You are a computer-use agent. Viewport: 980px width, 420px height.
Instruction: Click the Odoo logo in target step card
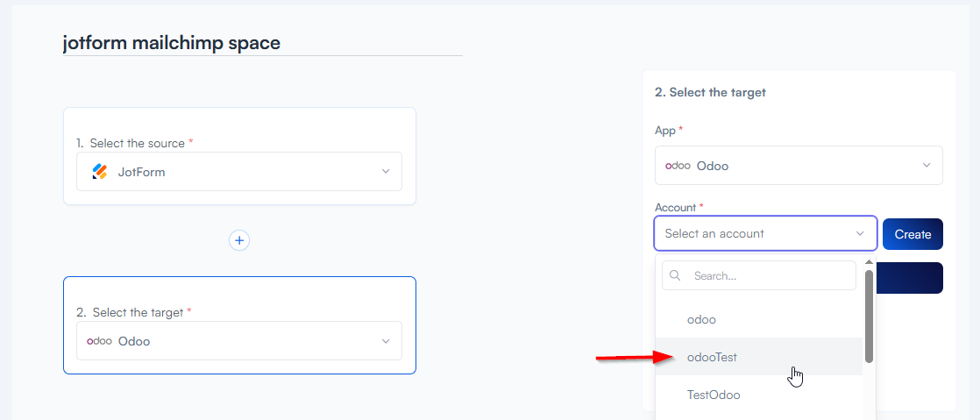coord(99,341)
